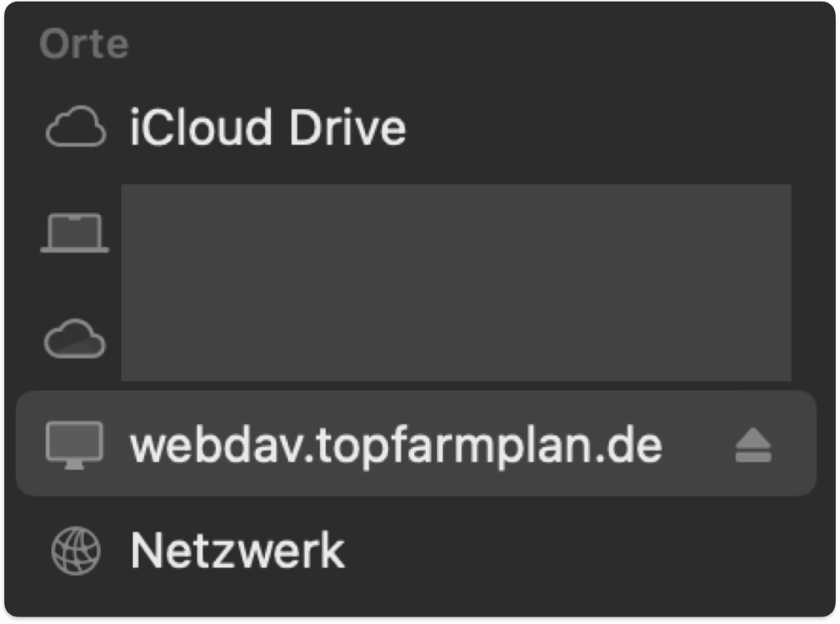Open Netzwerk from the text label

pos(237,550)
